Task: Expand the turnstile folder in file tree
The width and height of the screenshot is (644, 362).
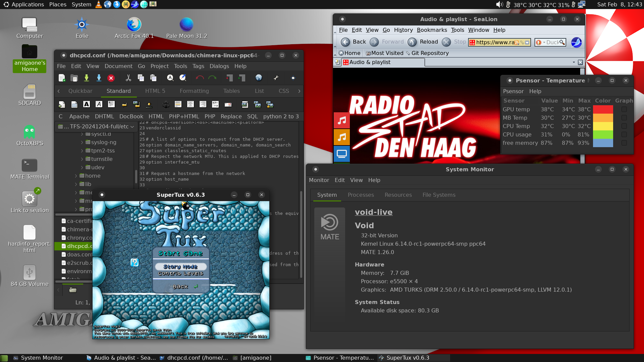Action: pyautogui.click(x=82, y=159)
